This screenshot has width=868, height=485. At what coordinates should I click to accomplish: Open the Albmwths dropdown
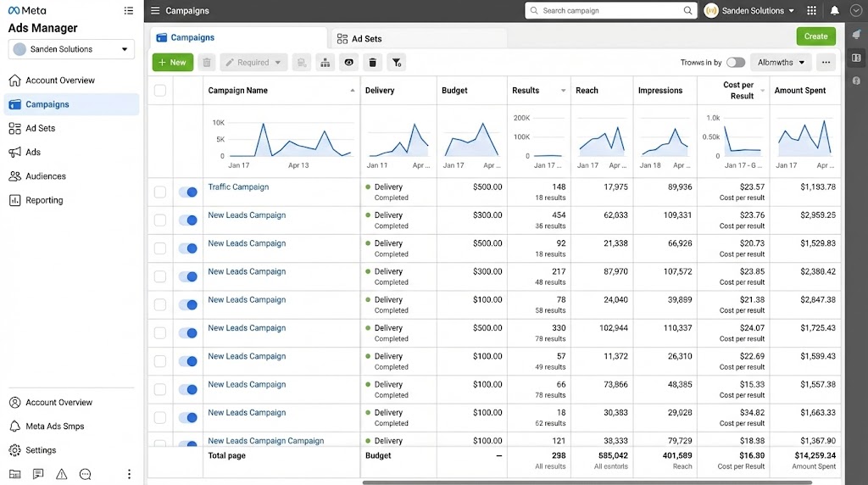pos(781,63)
